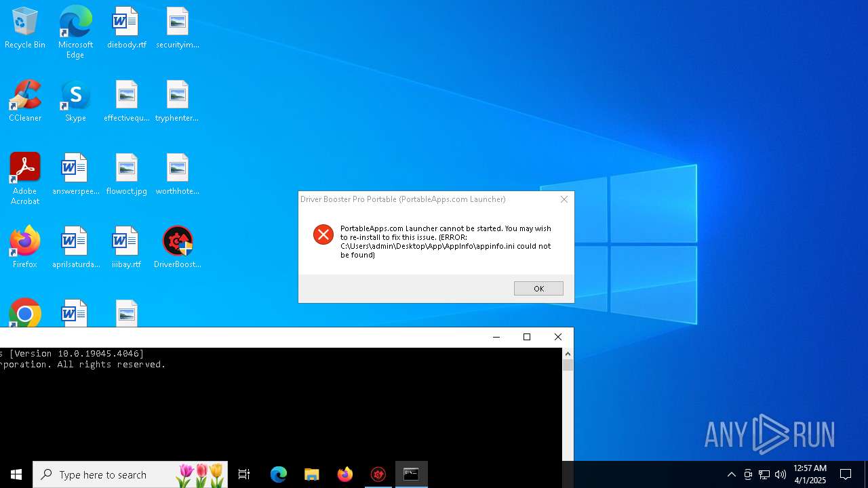Select the worthhote... image file
The width and height of the screenshot is (868, 488).
pyautogui.click(x=177, y=175)
